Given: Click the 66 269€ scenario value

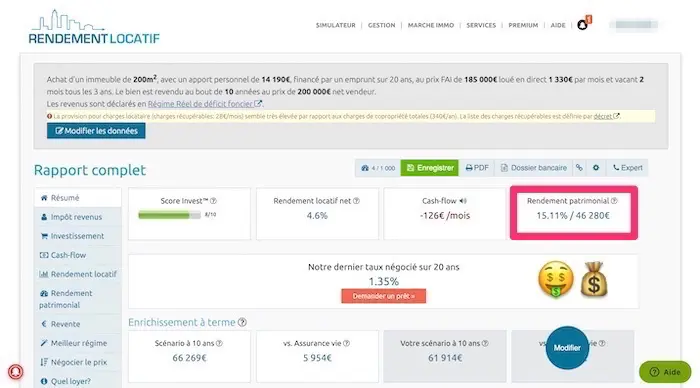Looking at the screenshot, I should pyautogui.click(x=189, y=358).
